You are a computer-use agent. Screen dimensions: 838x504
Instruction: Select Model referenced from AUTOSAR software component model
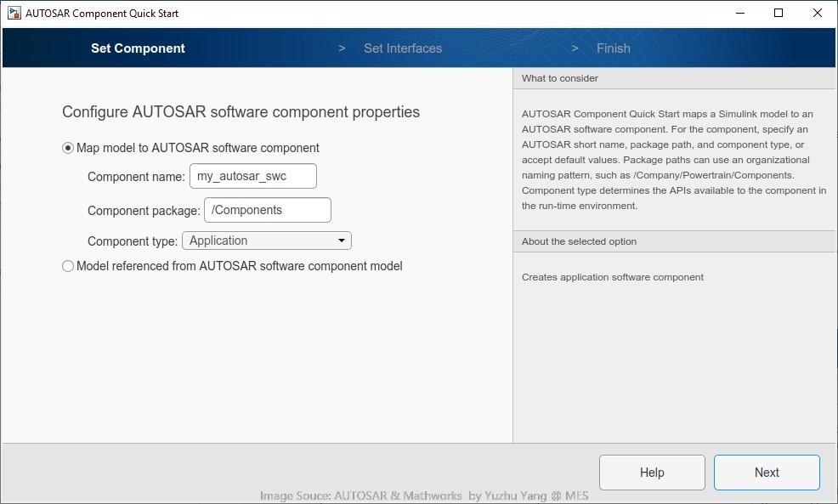67,266
